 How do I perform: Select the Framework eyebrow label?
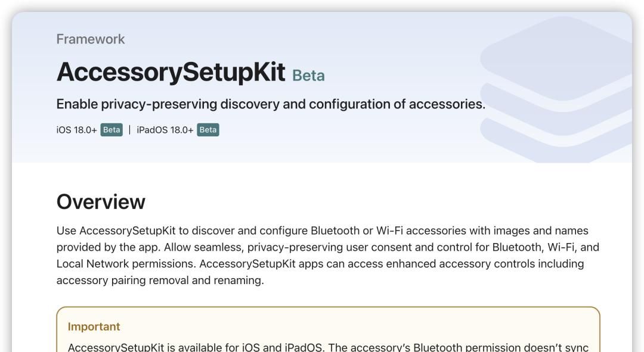tap(91, 39)
